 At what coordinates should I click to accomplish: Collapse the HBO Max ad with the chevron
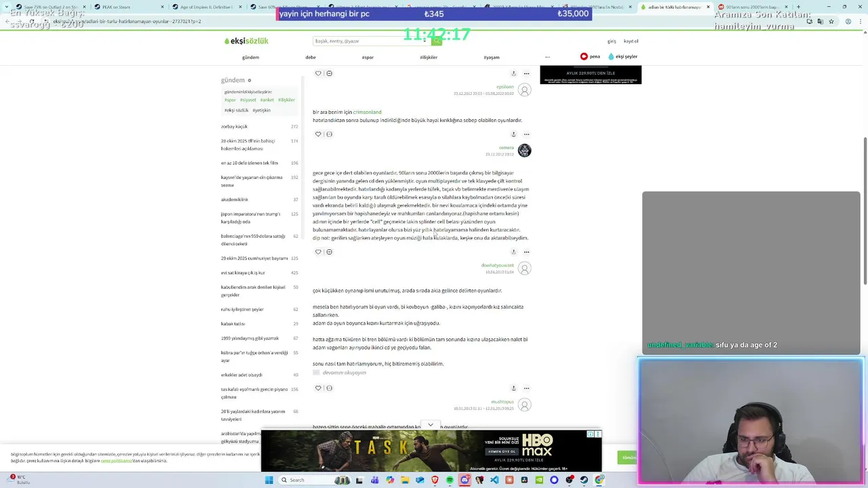(431, 425)
